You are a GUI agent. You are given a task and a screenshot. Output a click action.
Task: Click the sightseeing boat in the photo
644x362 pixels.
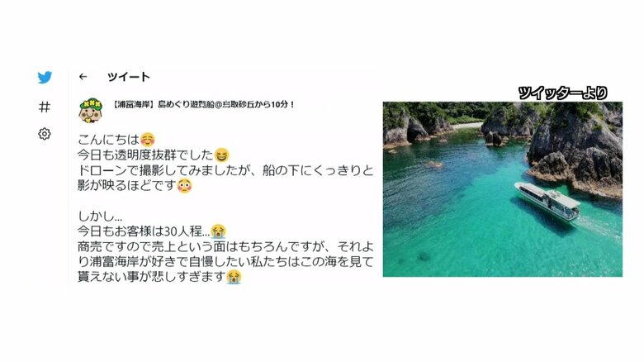tap(547, 201)
